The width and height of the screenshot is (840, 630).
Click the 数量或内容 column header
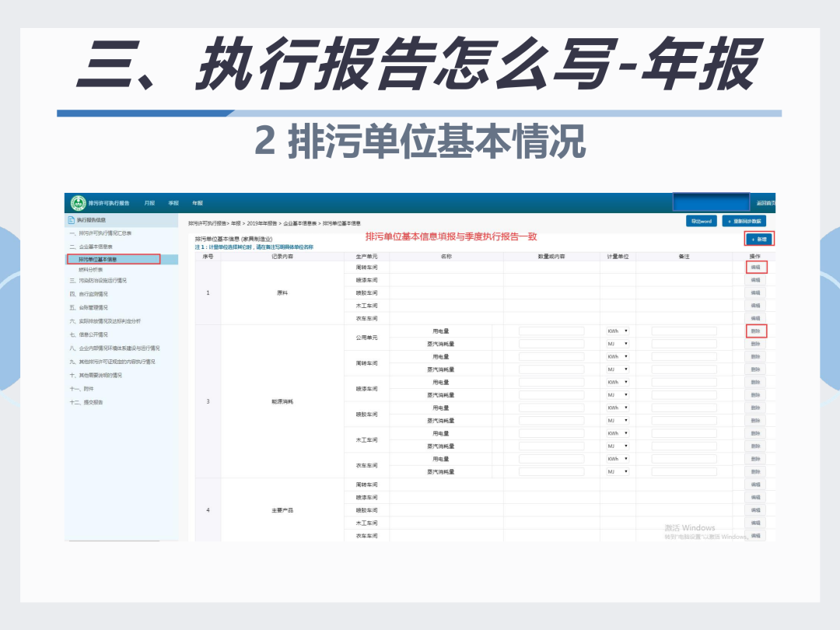pyautogui.click(x=551, y=257)
